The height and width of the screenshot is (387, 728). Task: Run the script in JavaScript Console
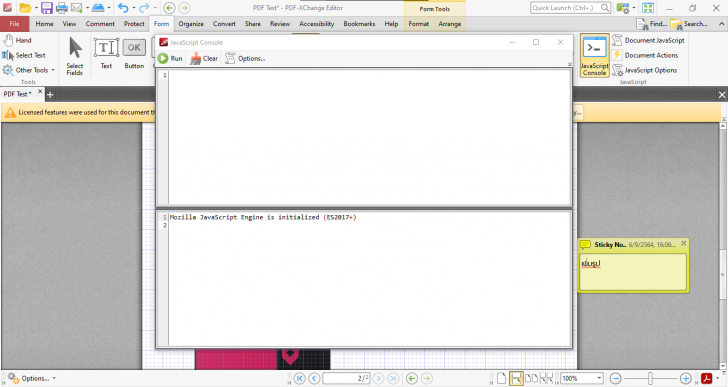[x=170, y=58]
